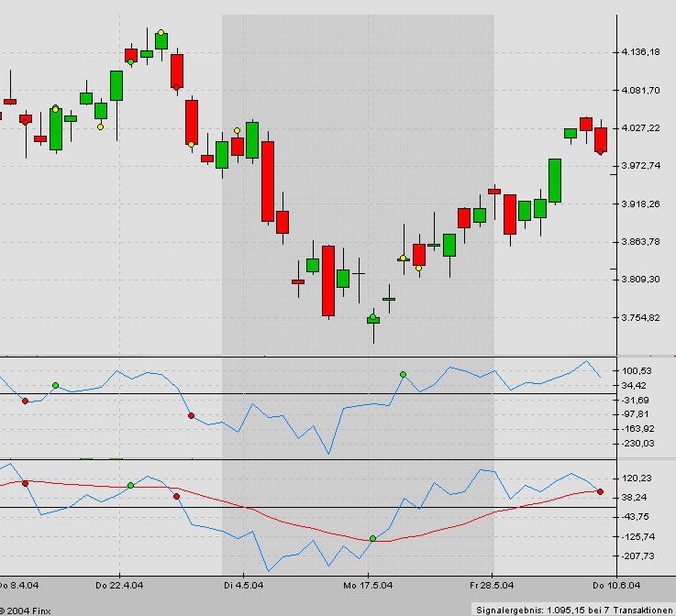
Task: Click the © 2004 Finx copyright text
Action: (25, 610)
